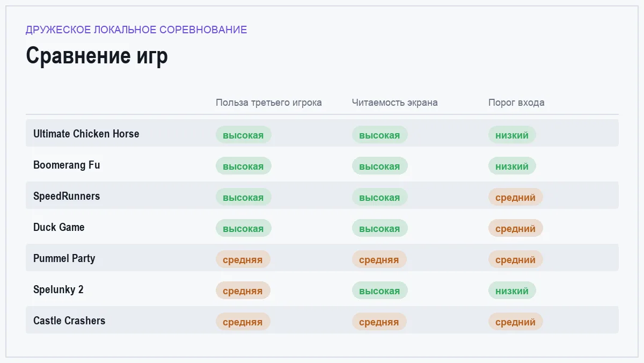Click Ultimate Chicken Horse entry threshold "низкий"
Image resolution: width=644 pixels, height=363 pixels.
pos(512,135)
